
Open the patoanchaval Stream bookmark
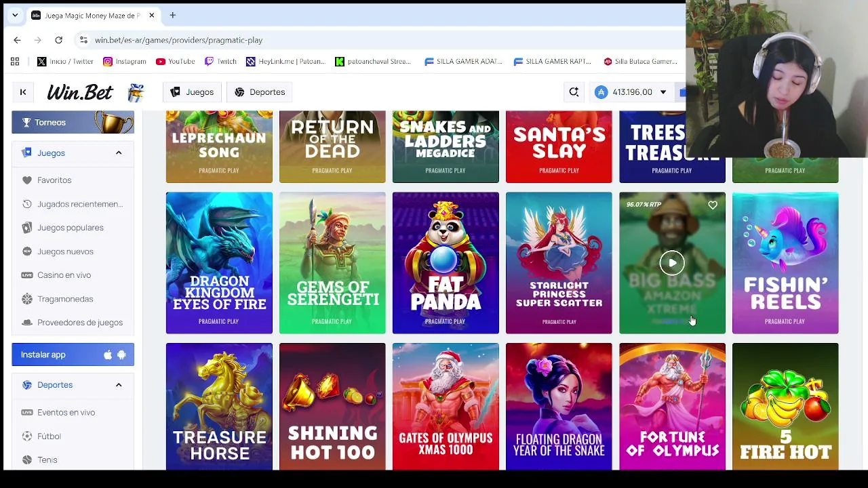pyautogui.click(x=373, y=62)
